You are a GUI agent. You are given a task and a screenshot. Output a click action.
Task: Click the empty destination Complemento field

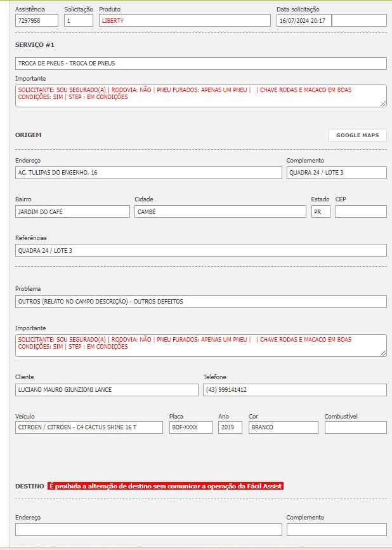[337, 530]
